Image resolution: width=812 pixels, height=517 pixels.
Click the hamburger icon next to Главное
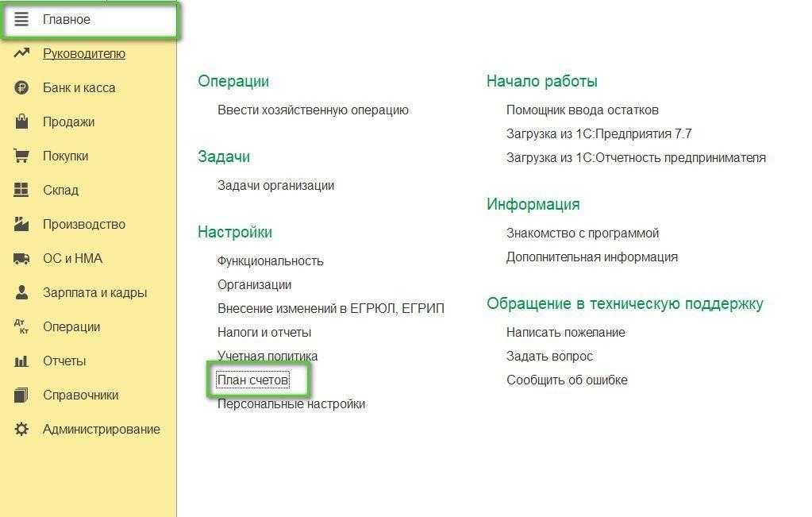[21, 19]
